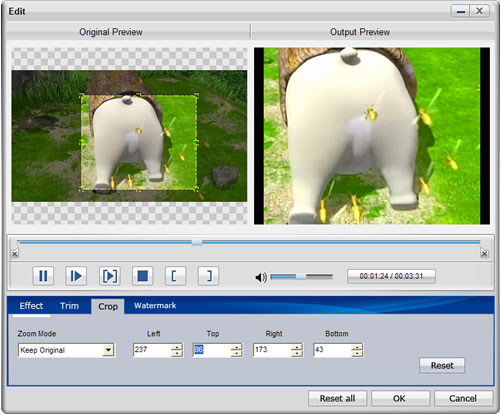Close the Edit window
The height and width of the screenshot is (414, 500).
tap(479, 11)
